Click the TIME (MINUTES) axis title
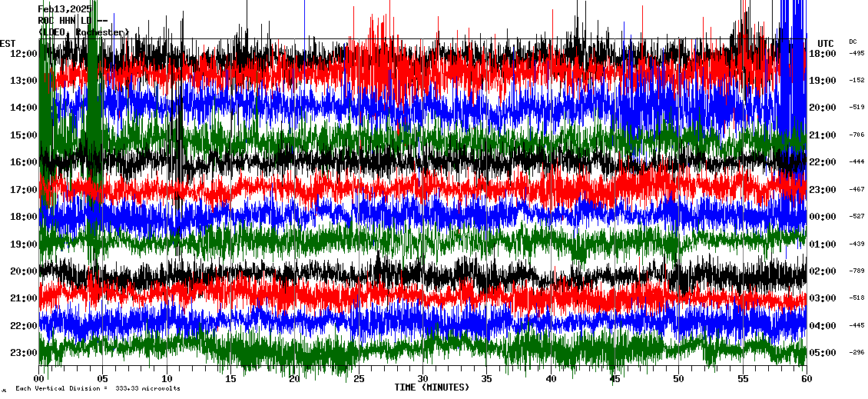 pyautogui.click(x=432, y=387)
